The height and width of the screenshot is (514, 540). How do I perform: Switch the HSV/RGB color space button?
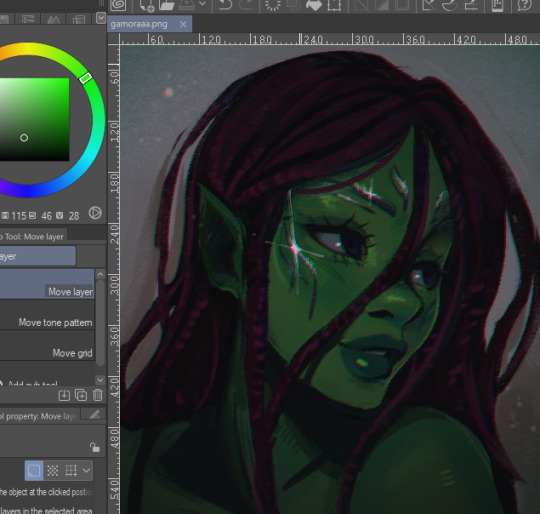[x=95, y=213]
